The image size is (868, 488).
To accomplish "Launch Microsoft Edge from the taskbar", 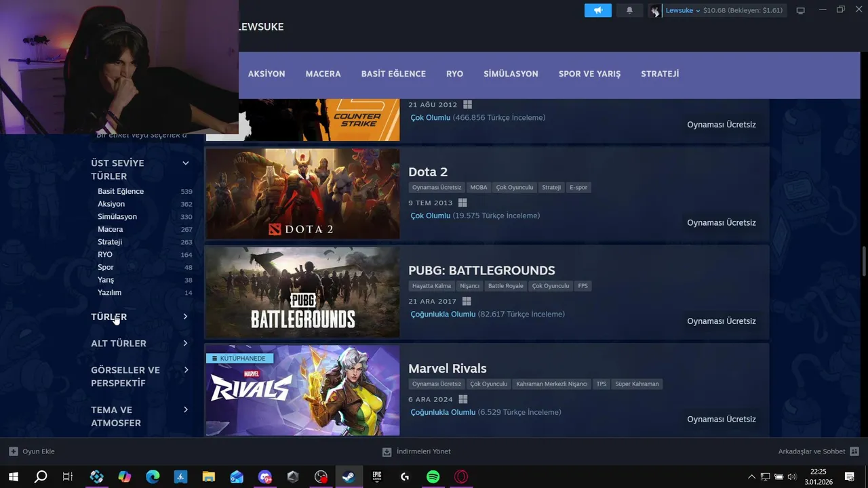I will (153, 476).
